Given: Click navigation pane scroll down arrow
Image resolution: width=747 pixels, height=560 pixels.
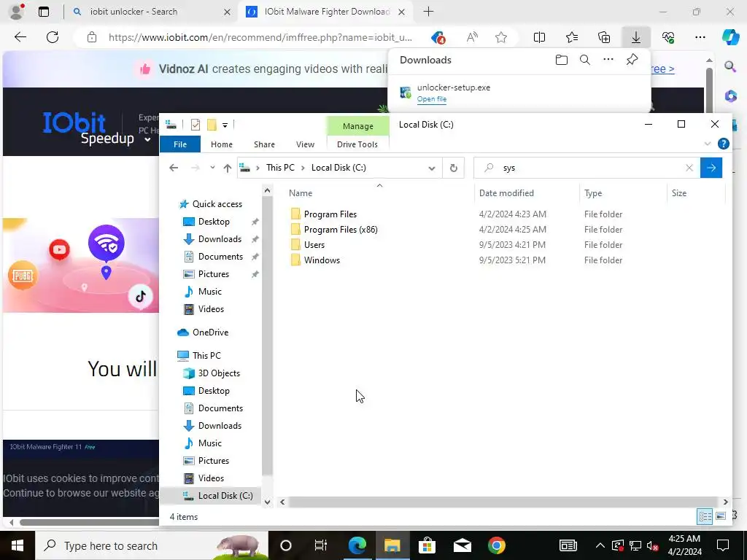Looking at the screenshot, I should [267, 502].
